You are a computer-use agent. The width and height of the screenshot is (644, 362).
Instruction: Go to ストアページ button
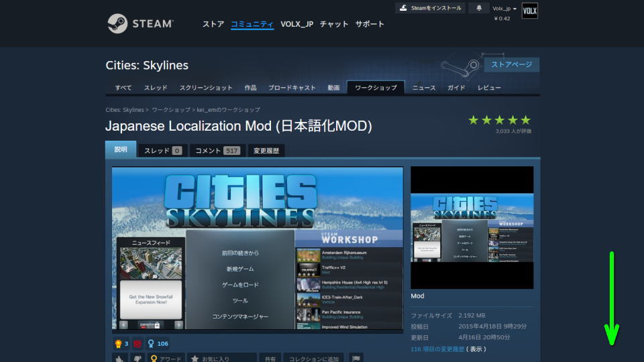511,64
